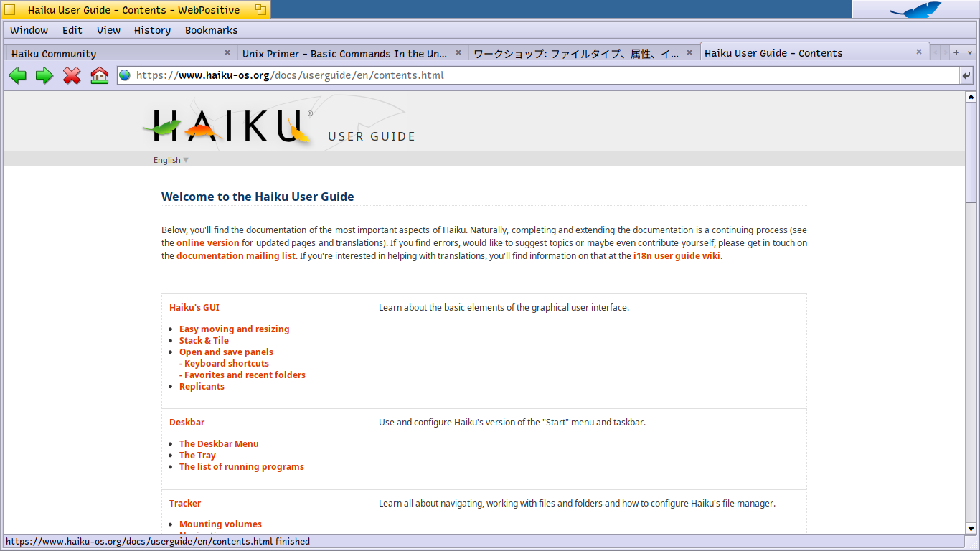
Task: Follow the documentation mailing list link
Action: [x=236, y=256]
